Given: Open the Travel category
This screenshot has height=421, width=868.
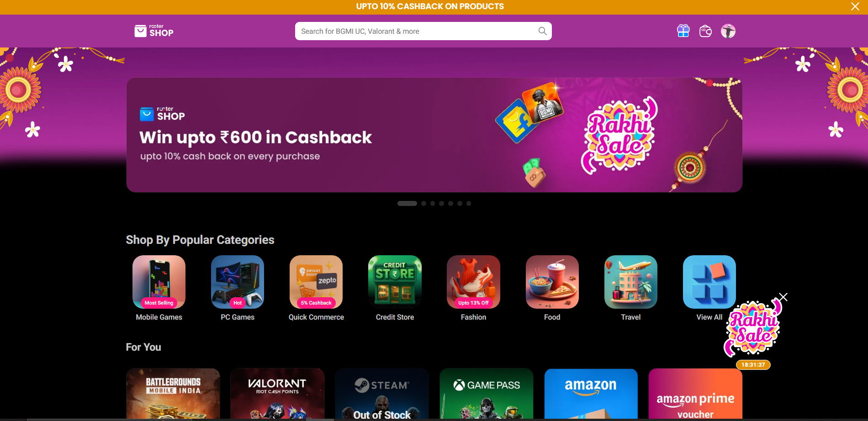Looking at the screenshot, I should click(630, 288).
